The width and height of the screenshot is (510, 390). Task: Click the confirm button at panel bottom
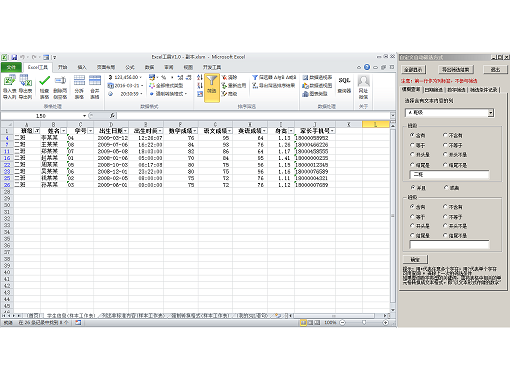coord(415,259)
